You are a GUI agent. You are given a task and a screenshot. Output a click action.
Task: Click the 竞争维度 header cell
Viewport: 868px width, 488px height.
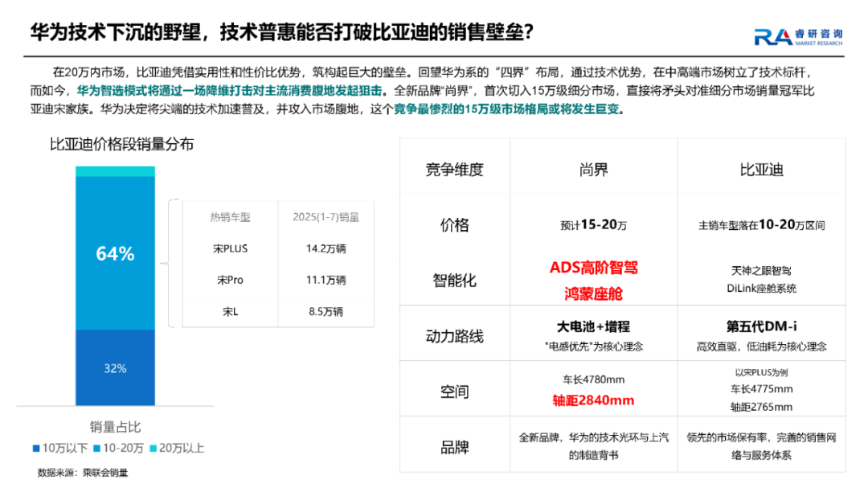point(454,170)
